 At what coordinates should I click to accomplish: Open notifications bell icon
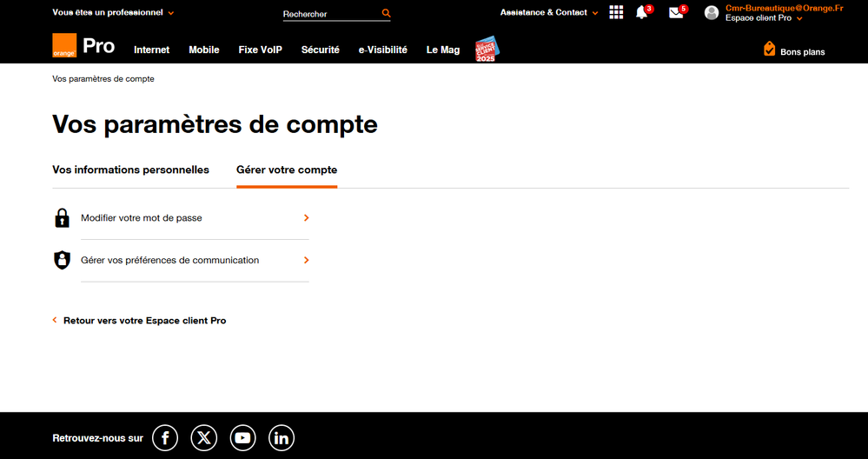pos(641,12)
